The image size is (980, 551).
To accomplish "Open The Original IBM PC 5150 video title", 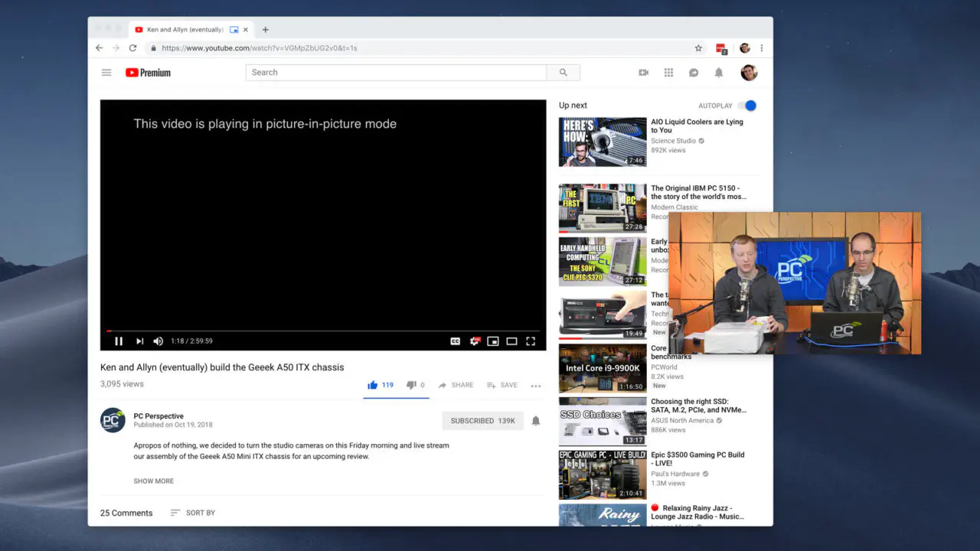I will 698,192.
